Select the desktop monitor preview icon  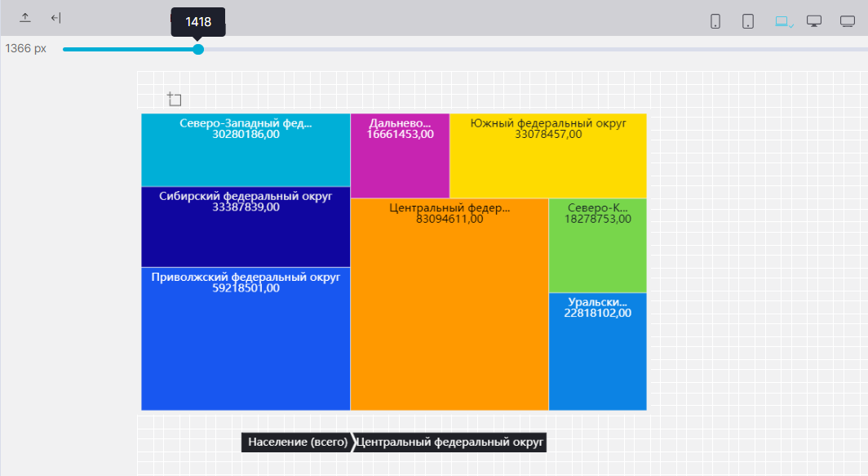click(814, 21)
